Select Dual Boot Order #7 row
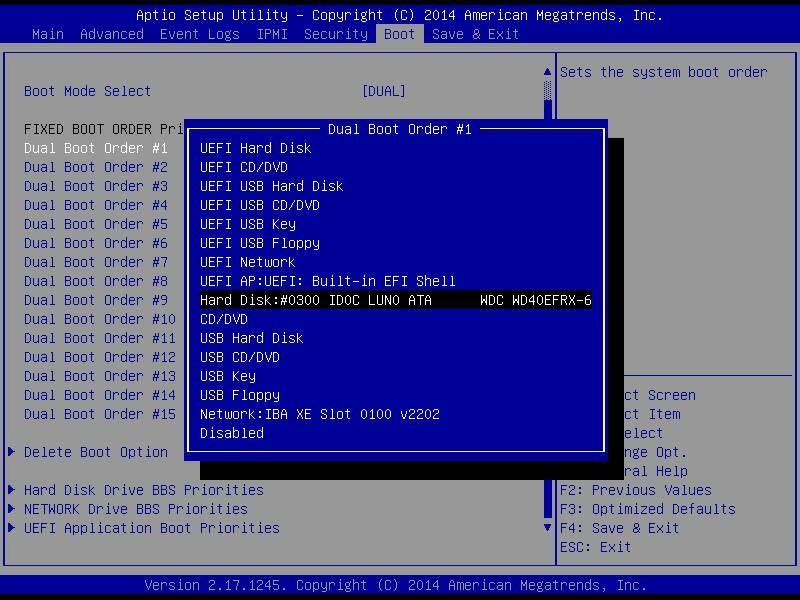This screenshot has height=600, width=800. [x=96, y=262]
